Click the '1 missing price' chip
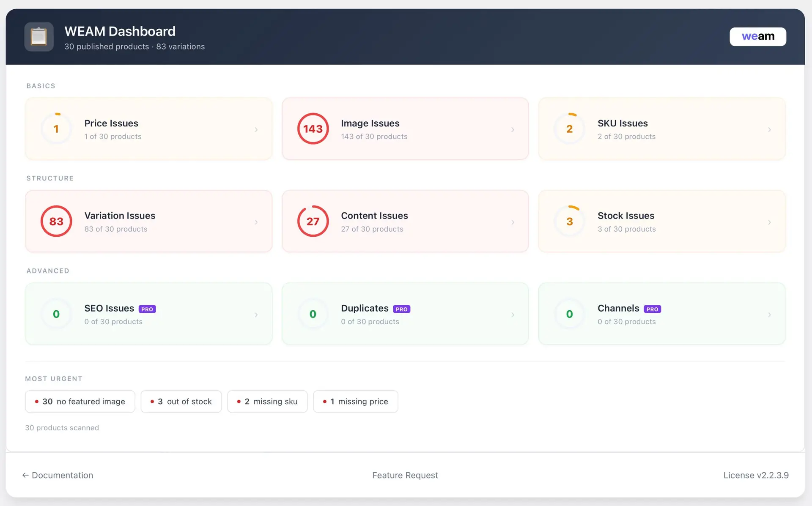Image resolution: width=812 pixels, height=506 pixels. [x=355, y=402]
